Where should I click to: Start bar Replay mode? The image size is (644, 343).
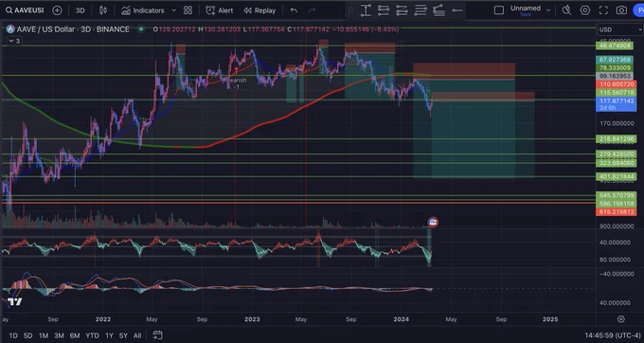259,10
